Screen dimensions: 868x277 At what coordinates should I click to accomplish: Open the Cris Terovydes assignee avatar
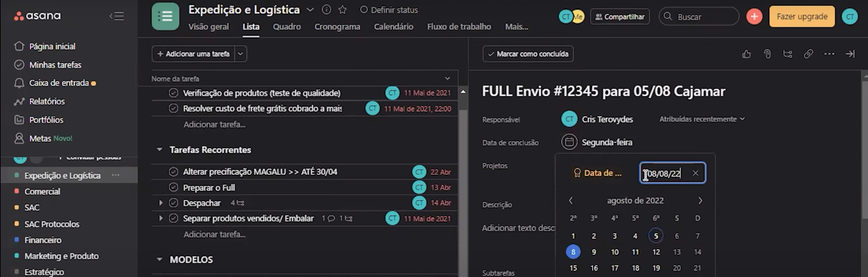(x=569, y=119)
